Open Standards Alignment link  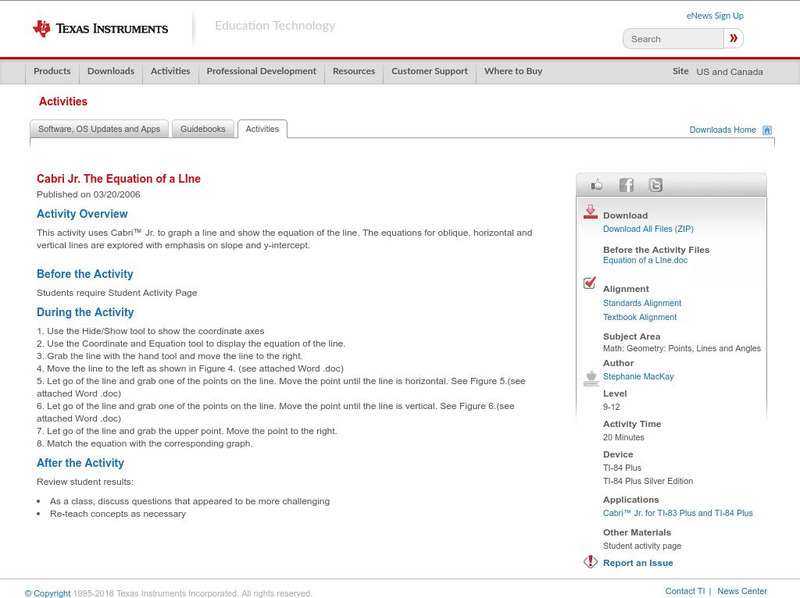642,303
